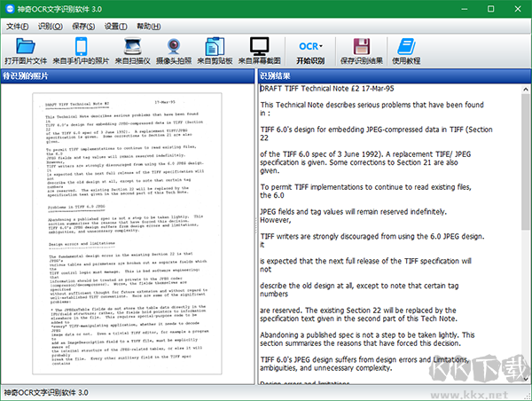Import photo via 来自手机中的照片 icon
The image size is (532, 401).
coord(81,51)
